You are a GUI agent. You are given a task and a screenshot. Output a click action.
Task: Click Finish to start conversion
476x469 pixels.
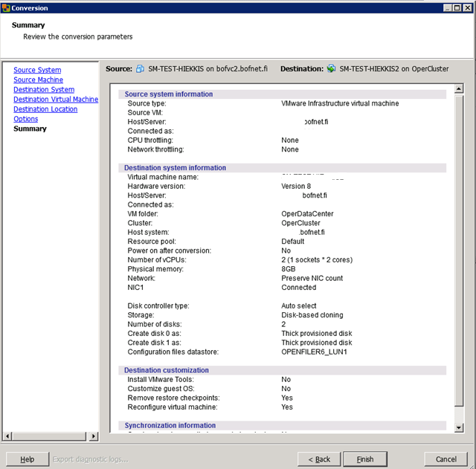click(x=365, y=459)
